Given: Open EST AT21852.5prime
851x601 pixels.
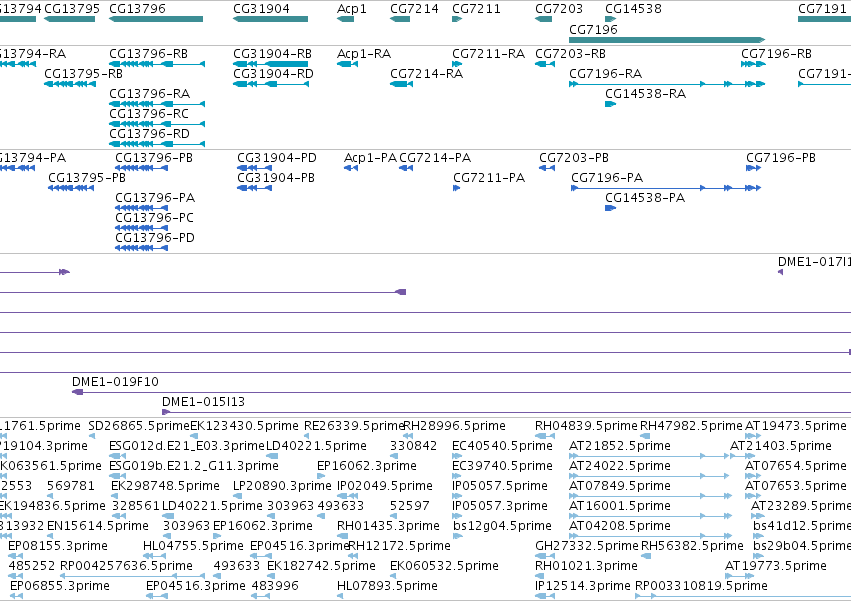Looking at the screenshot, I should tap(650, 456).
